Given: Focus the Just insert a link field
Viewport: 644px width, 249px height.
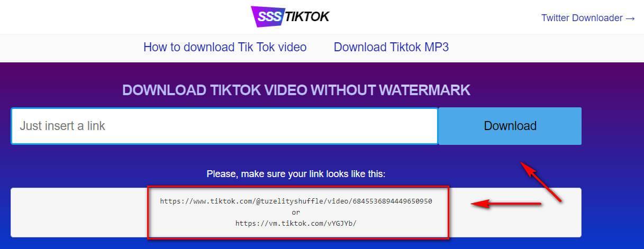Looking at the screenshot, I should (224, 126).
